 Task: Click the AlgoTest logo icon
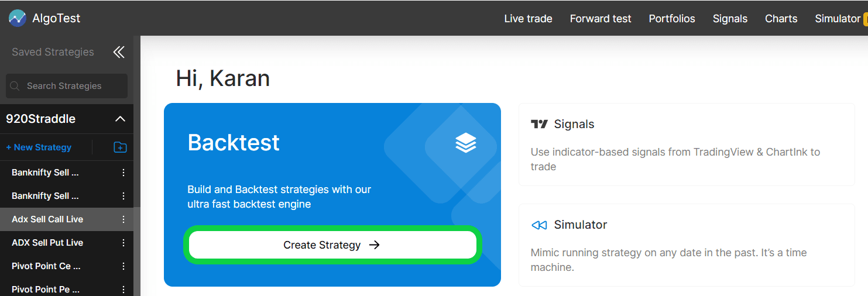[18, 18]
